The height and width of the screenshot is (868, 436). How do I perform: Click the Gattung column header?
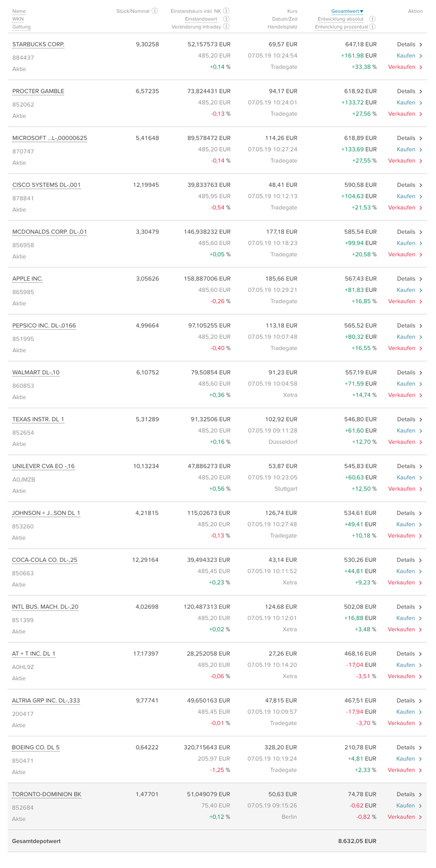21,27
